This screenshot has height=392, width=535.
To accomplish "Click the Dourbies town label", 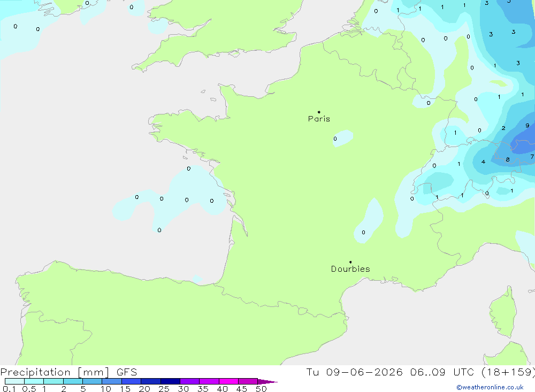I will (x=350, y=269).
